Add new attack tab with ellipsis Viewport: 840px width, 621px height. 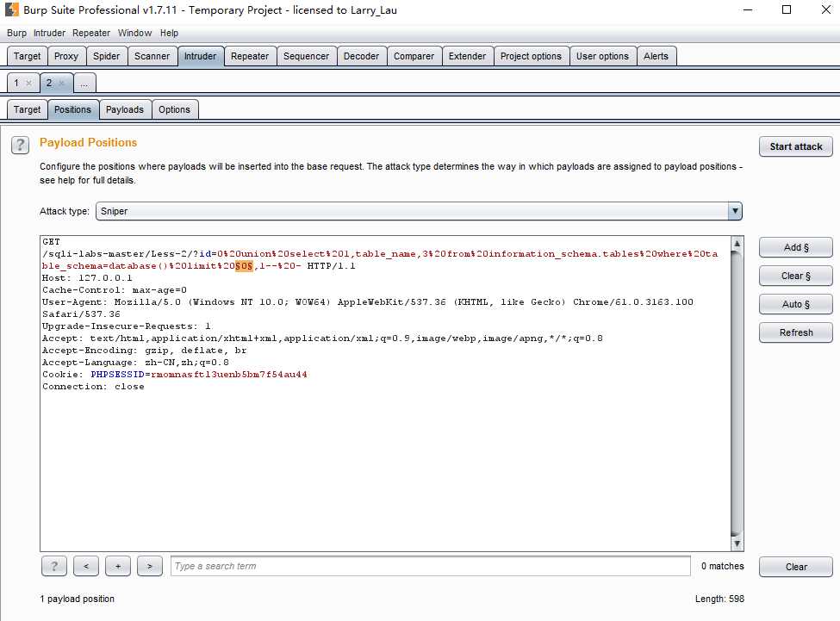84,83
